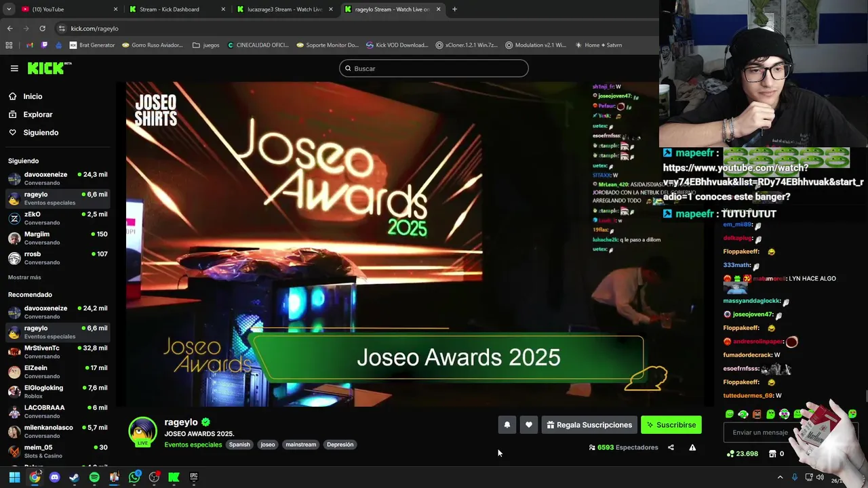
Task: Click the share stream icon
Action: pyautogui.click(x=671, y=447)
